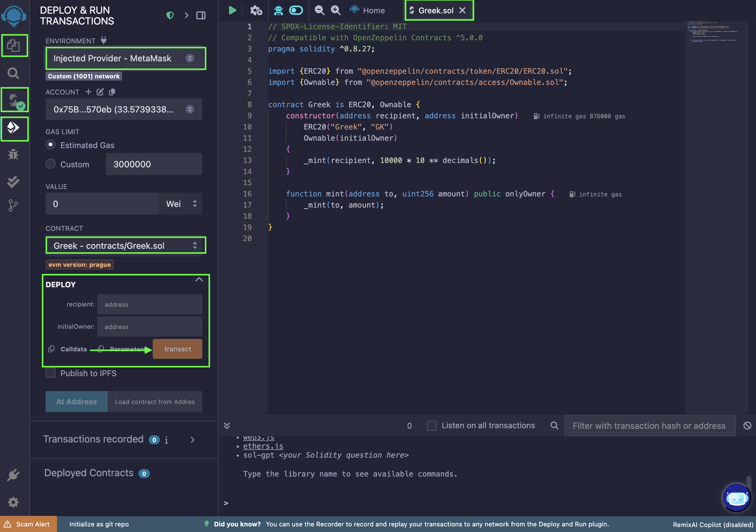Expand the Transactions recorded section

pyautogui.click(x=193, y=440)
